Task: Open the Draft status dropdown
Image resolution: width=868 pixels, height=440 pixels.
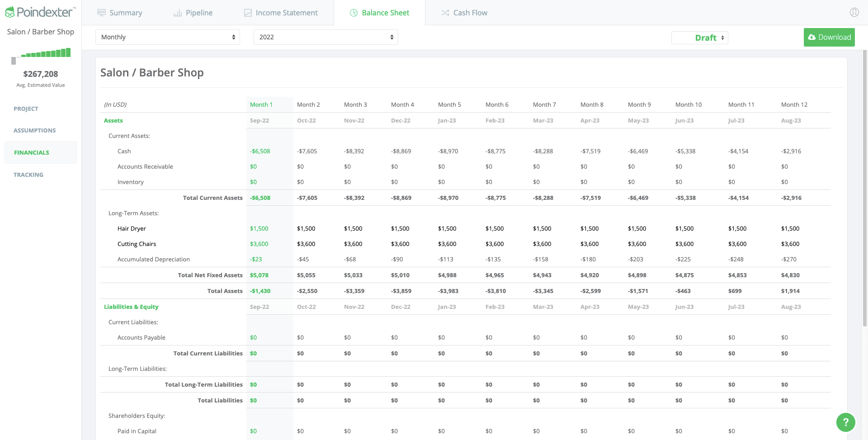Action: 700,38
